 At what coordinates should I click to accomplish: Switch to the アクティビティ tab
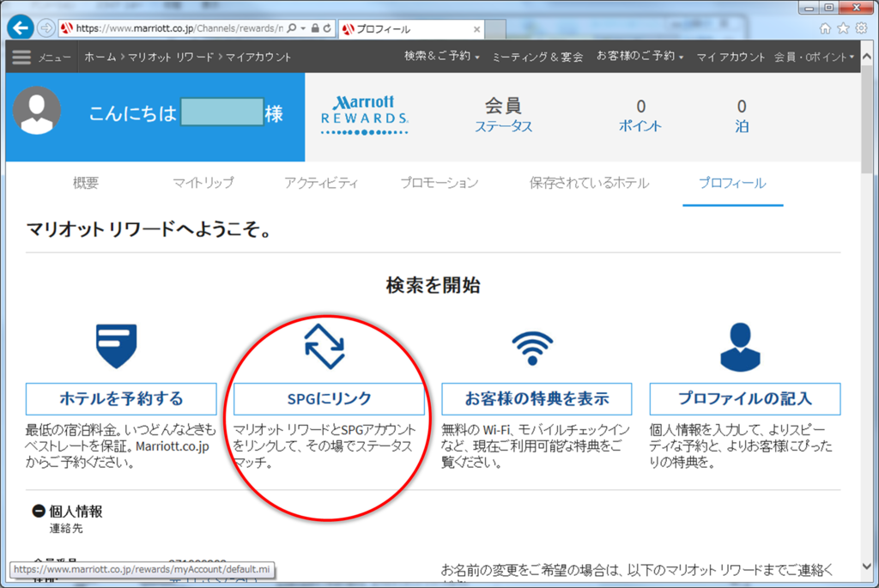321,183
